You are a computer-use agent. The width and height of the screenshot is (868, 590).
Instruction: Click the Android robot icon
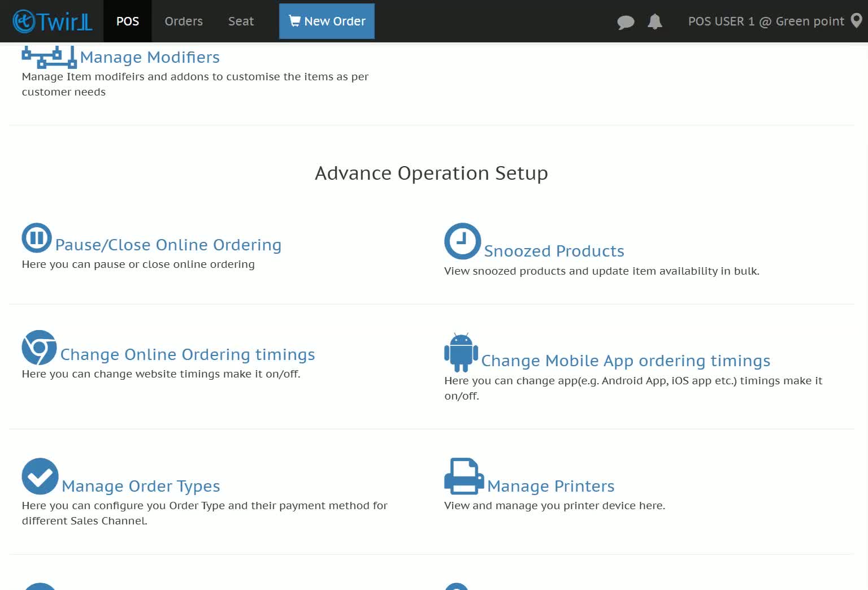461,353
